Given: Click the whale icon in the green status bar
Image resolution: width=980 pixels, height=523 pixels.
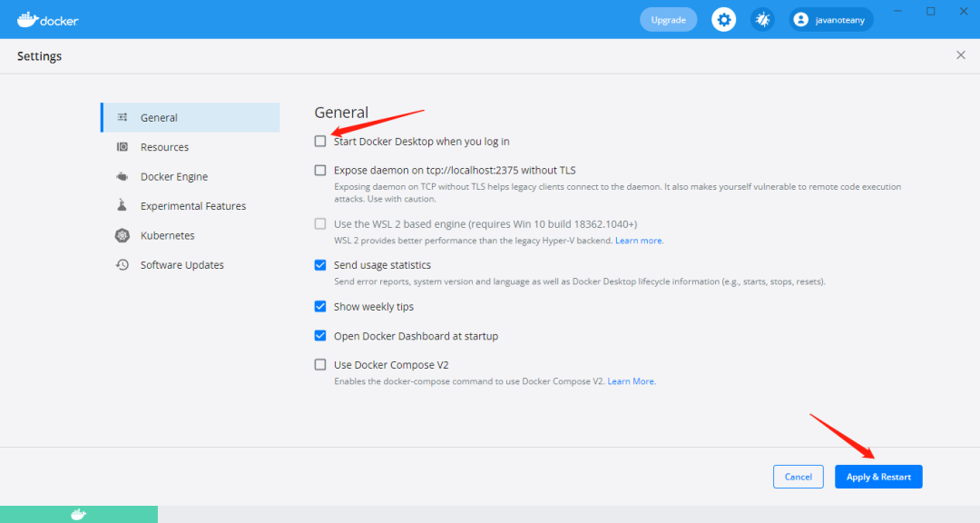Looking at the screenshot, I should click(79, 514).
